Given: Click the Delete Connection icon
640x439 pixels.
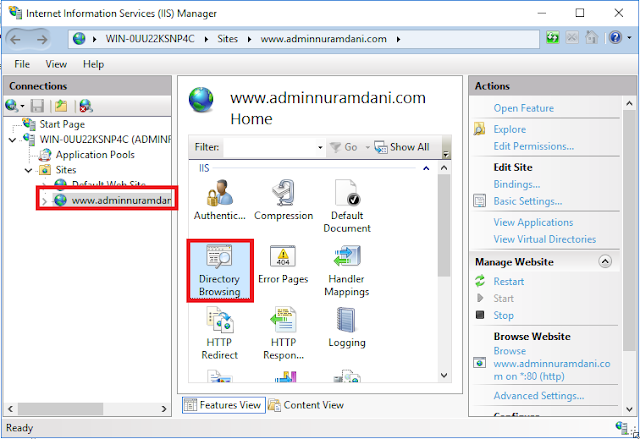Looking at the screenshot, I should coord(86,106).
